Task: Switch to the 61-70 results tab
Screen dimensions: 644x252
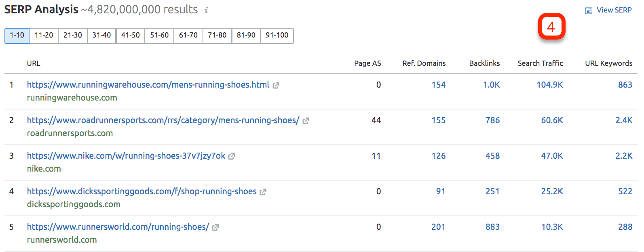Action: [x=188, y=36]
